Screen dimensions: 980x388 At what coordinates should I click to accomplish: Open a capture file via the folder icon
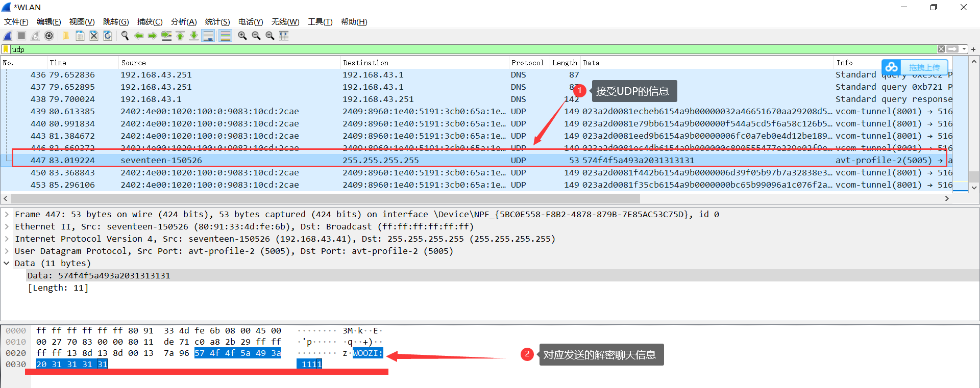coord(66,36)
